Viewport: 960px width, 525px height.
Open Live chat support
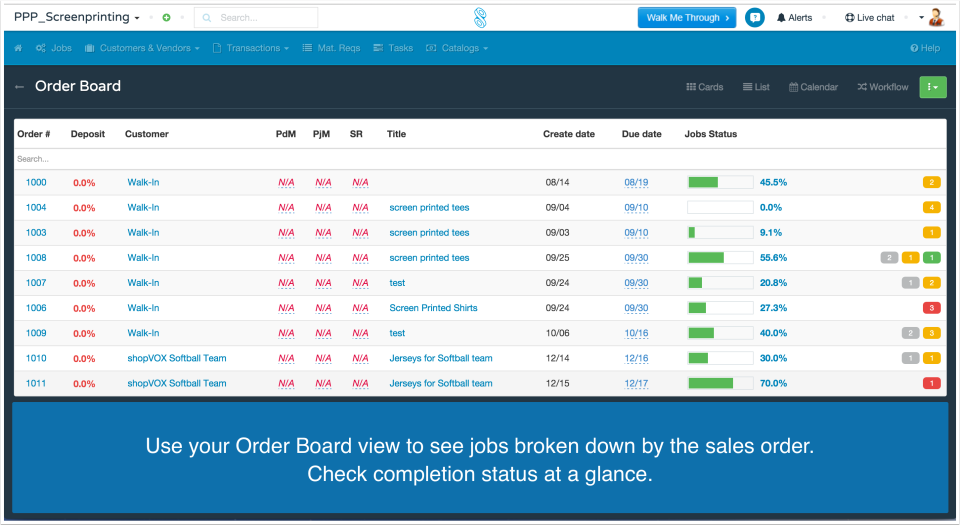pyautogui.click(x=869, y=18)
